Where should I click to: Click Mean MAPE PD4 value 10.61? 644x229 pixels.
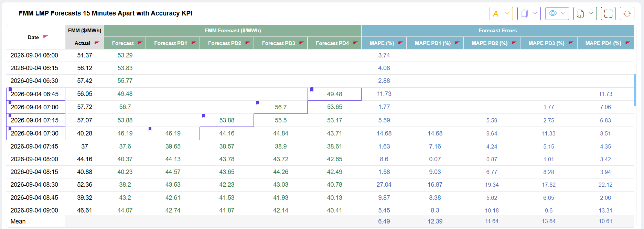click(x=605, y=221)
